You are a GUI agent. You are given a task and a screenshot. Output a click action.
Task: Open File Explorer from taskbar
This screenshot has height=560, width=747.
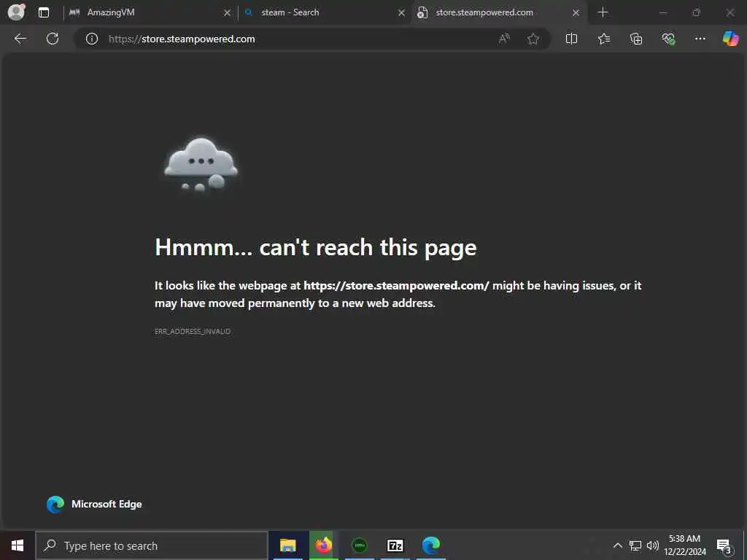point(287,545)
